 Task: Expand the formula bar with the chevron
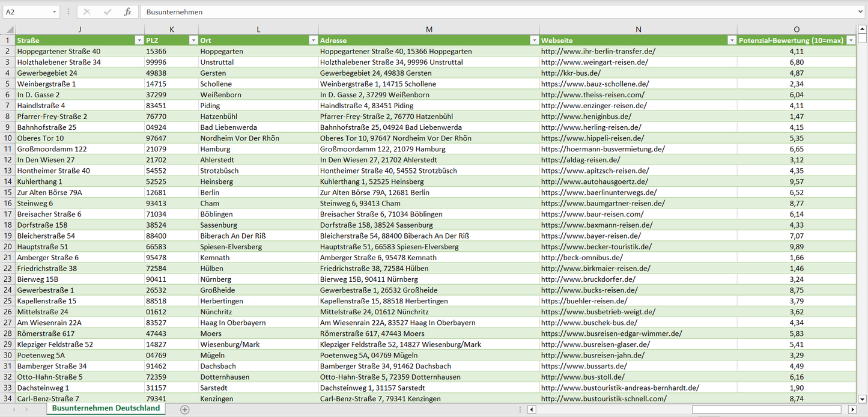point(861,12)
